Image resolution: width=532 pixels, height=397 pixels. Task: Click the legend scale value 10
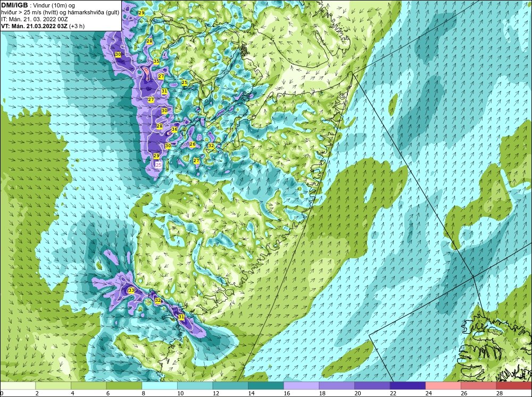[180, 393]
